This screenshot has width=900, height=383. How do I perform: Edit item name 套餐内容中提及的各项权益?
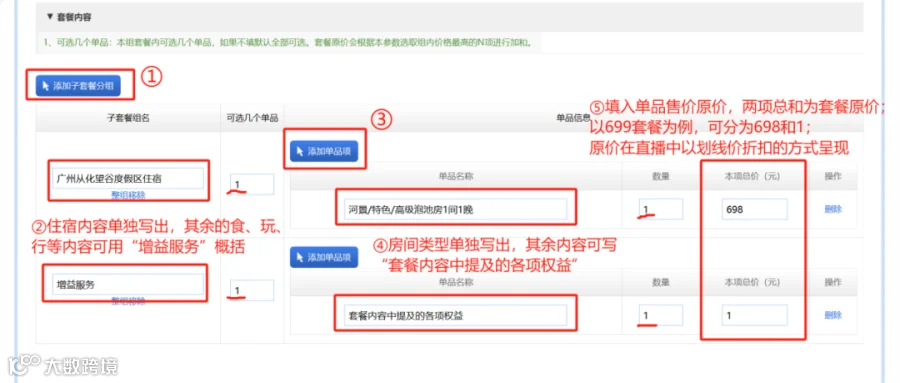click(x=456, y=315)
